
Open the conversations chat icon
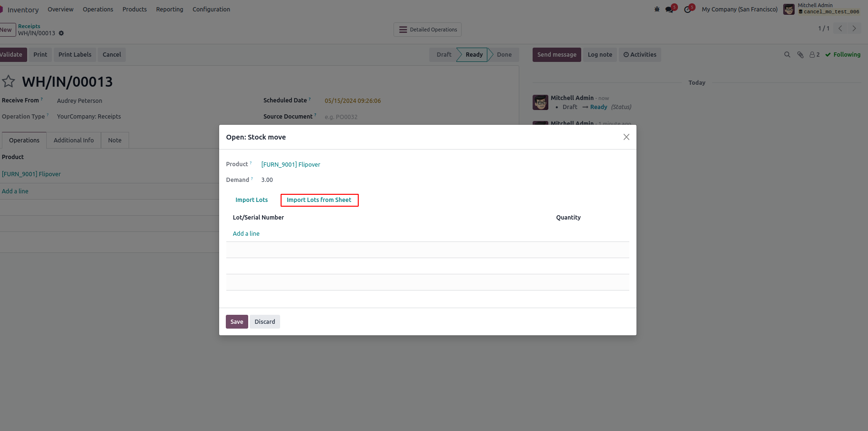tap(669, 10)
